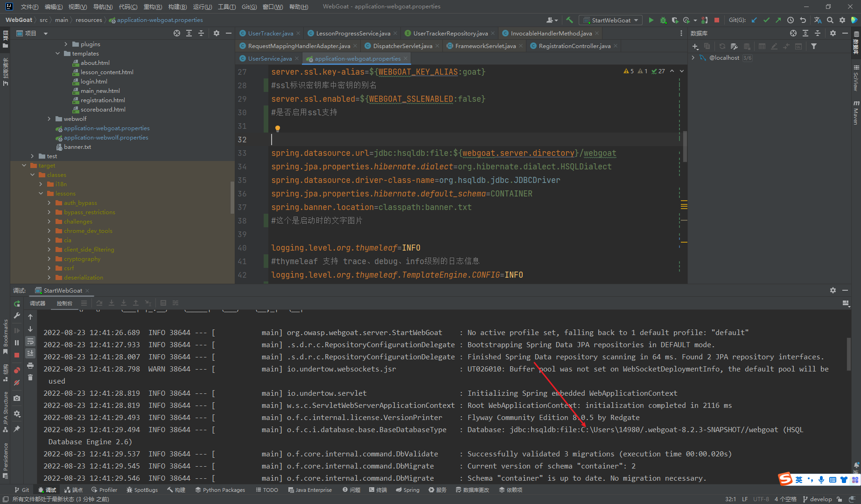
Task: Open the StartWebGoat run configuration dropdown
Action: pos(610,20)
